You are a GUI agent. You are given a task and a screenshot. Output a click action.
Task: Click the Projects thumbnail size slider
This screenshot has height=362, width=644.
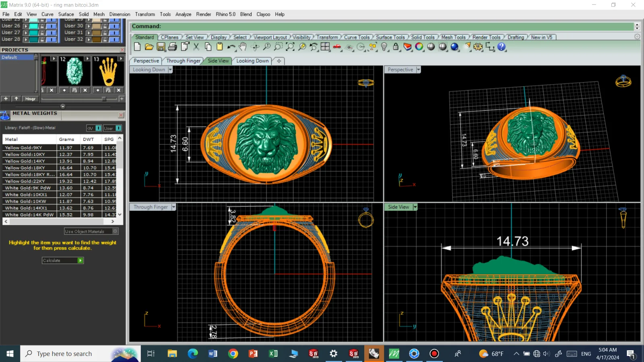click(104, 99)
